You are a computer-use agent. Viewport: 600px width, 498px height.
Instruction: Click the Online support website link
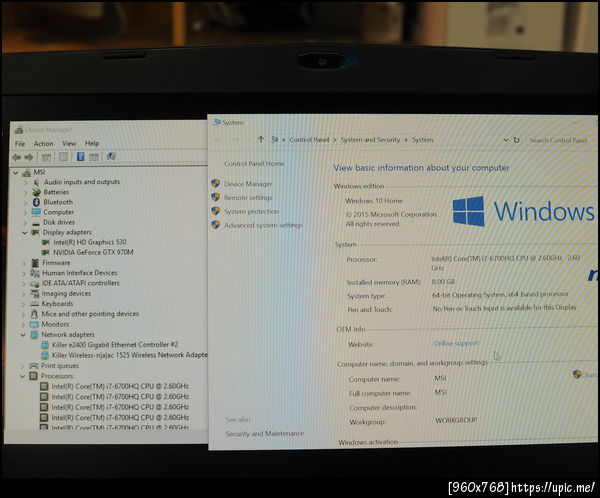[x=455, y=343]
